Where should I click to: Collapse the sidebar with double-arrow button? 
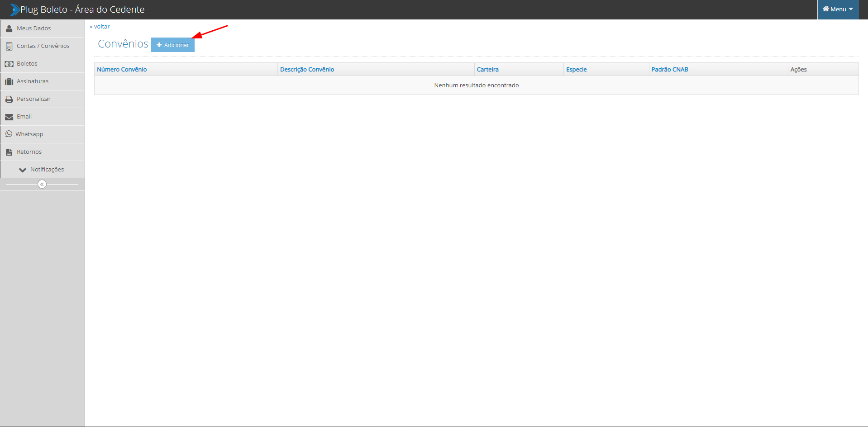click(x=42, y=184)
